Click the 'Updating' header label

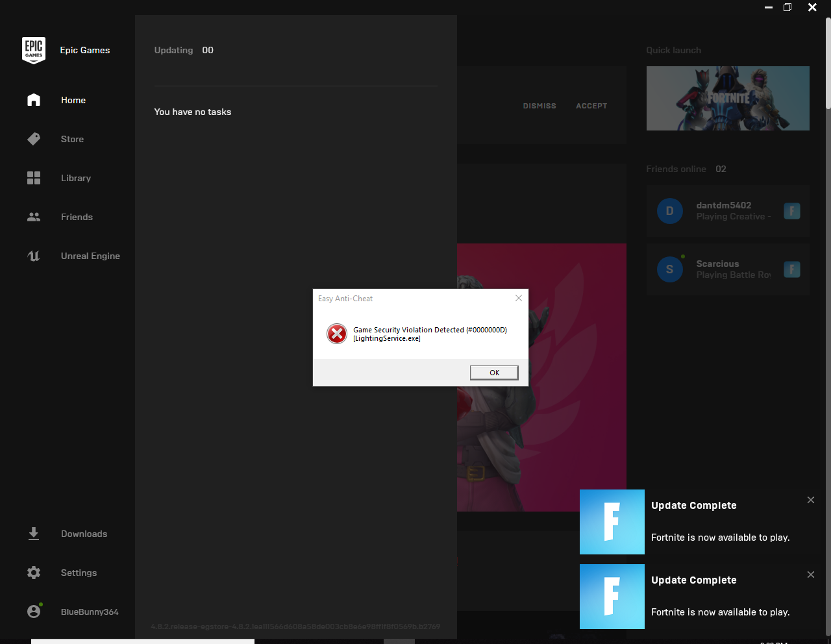coord(173,50)
